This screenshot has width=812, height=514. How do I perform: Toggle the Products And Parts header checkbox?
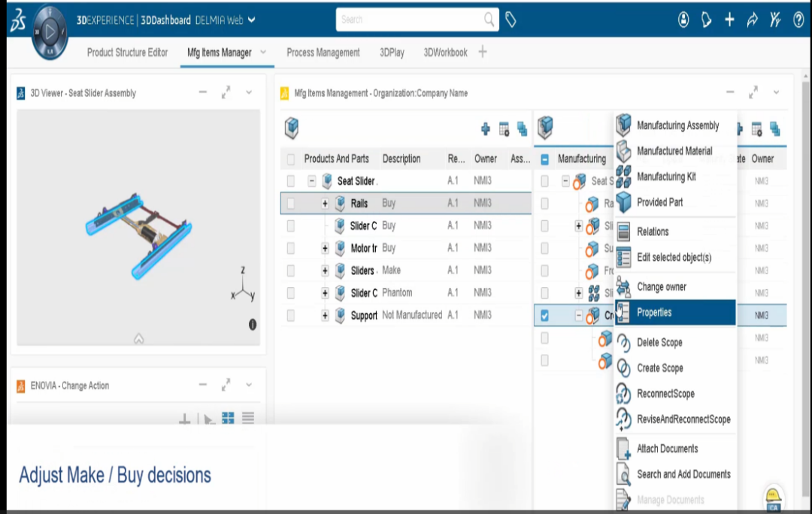coord(290,159)
